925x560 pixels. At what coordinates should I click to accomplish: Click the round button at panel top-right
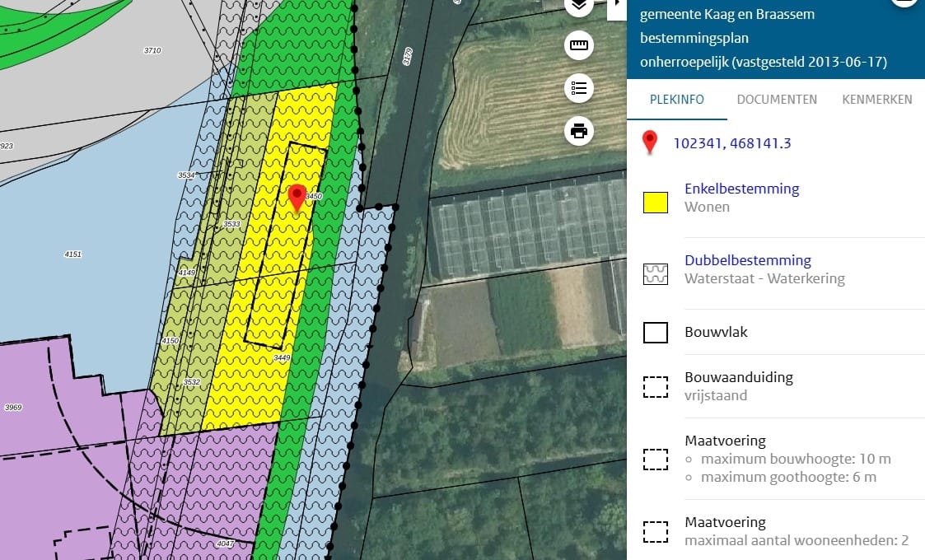(x=904, y=2)
